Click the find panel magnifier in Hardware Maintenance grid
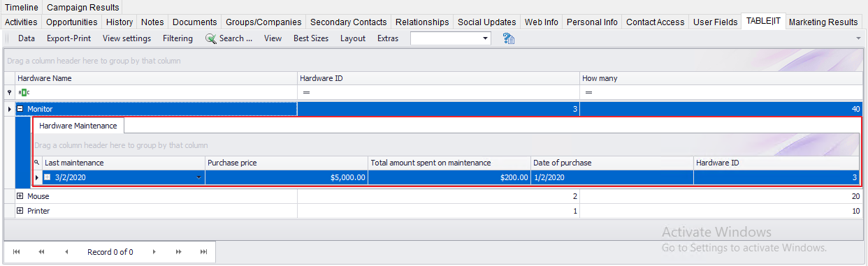Viewport: 868px width, 266px height. tap(36, 163)
